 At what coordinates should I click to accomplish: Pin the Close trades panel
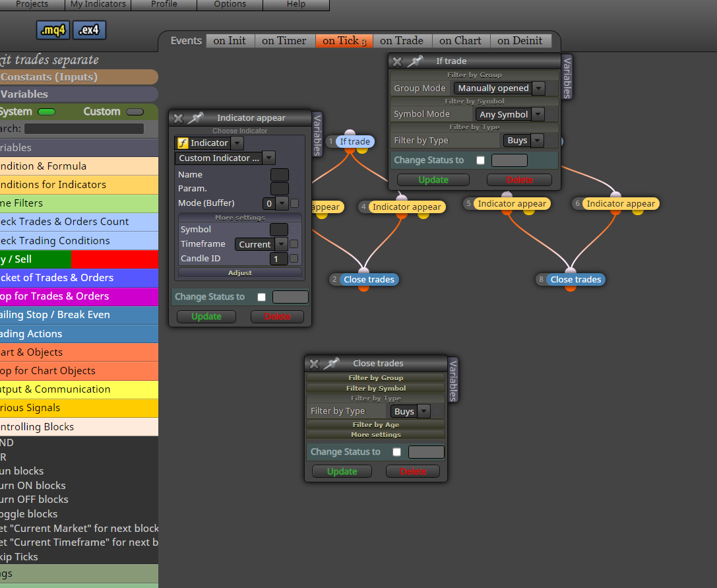(332, 364)
